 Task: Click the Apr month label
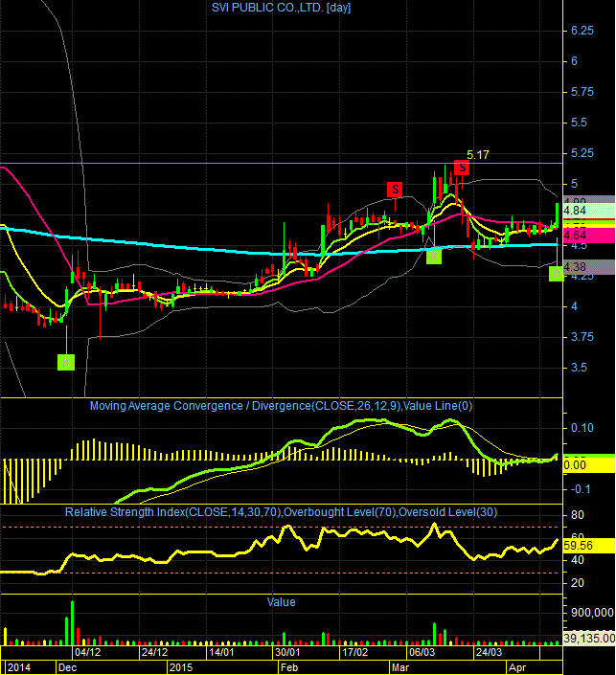tap(517, 667)
